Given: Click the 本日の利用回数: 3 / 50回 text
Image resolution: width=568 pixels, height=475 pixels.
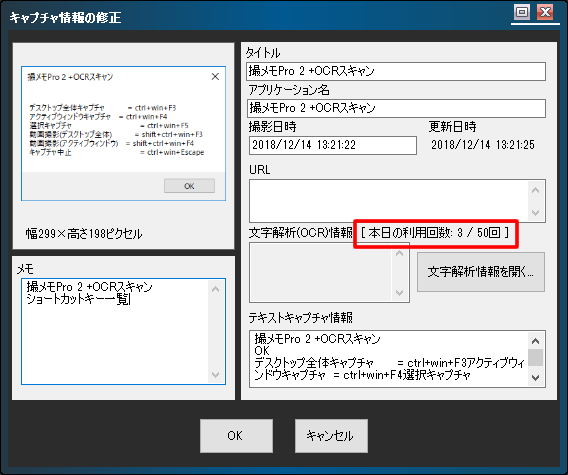Looking at the screenshot, I should (435, 233).
